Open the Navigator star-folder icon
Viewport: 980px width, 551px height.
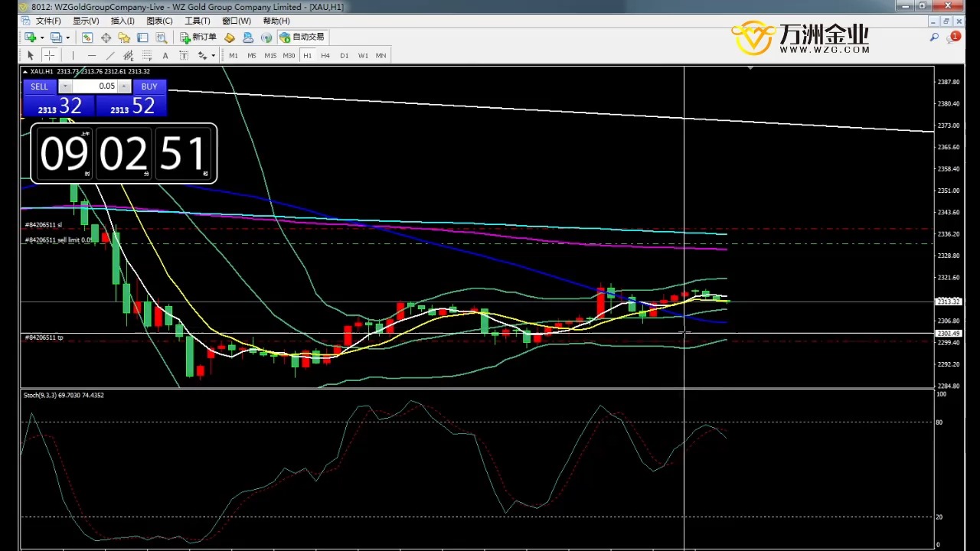[124, 37]
